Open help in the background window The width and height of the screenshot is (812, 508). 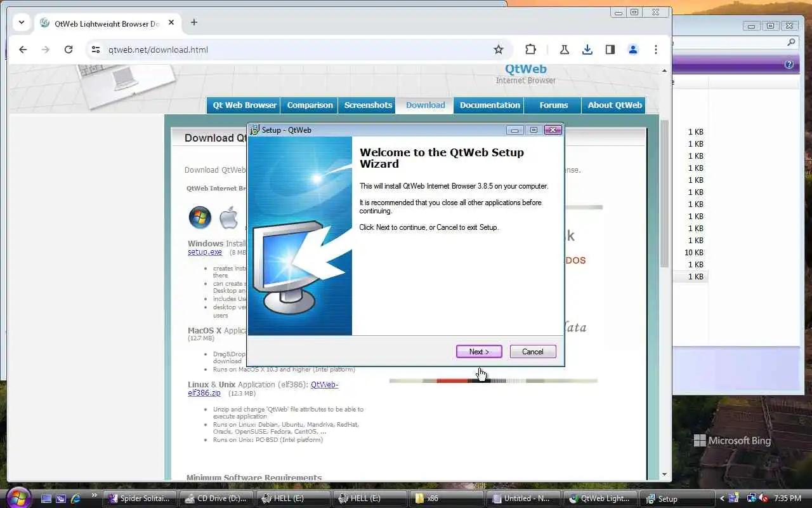[x=789, y=64]
